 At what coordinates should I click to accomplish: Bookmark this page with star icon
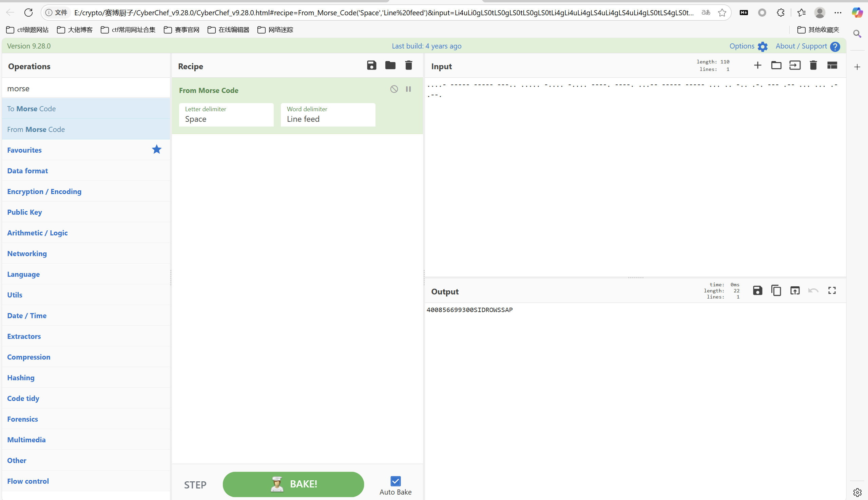tap(722, 13)
